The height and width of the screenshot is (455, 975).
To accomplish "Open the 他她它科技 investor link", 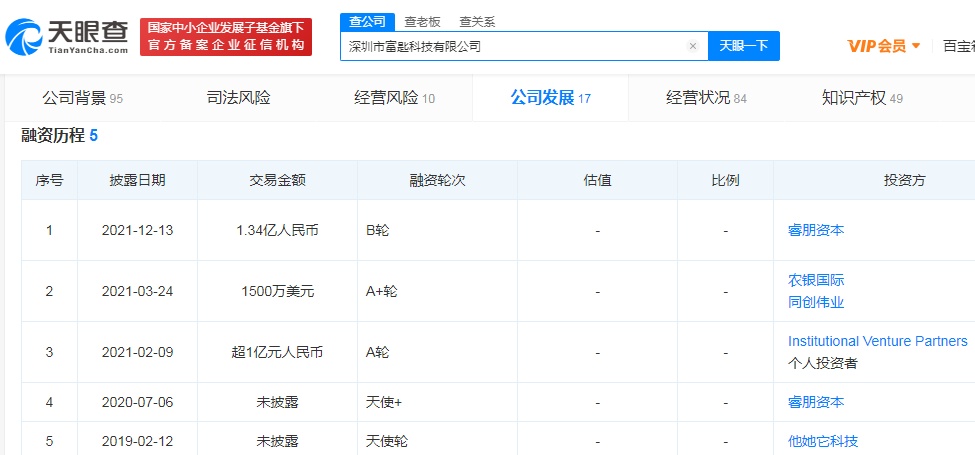I will (823, 442).
